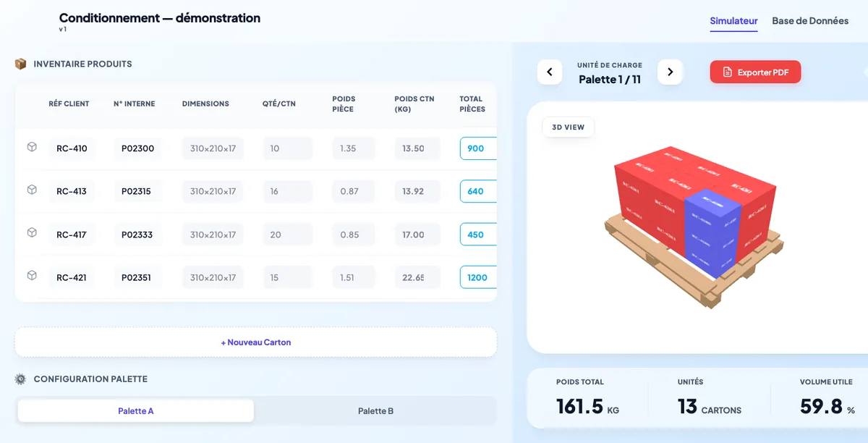The image size is (868, 443).
Task: Click the qté/ctn field showing 16
Action: click(x=287, y=191)
